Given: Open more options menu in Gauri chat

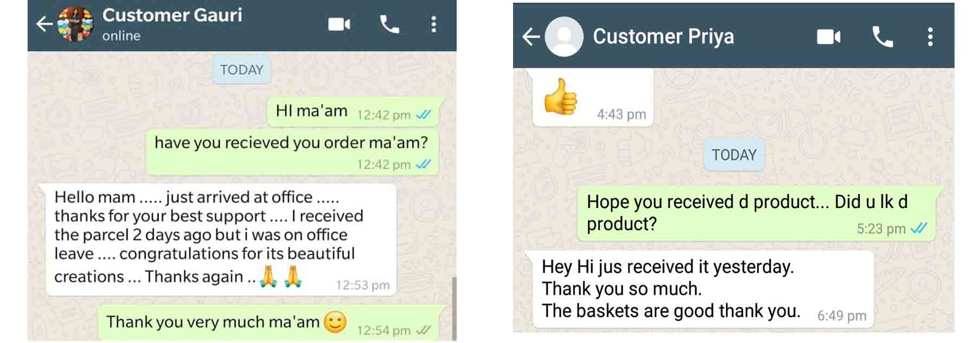Looking at the screenshot, I should [x=433, y=24].
